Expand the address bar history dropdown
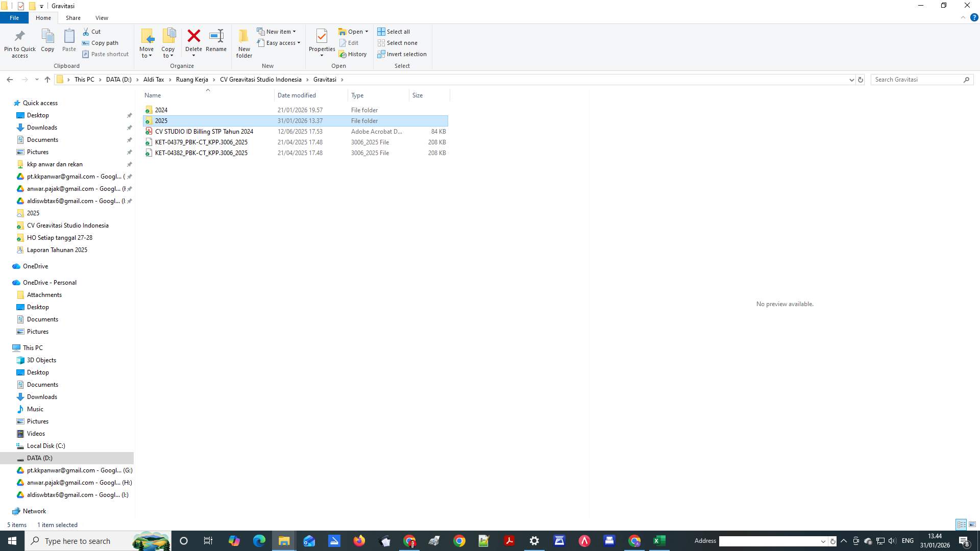 (851, 80)
